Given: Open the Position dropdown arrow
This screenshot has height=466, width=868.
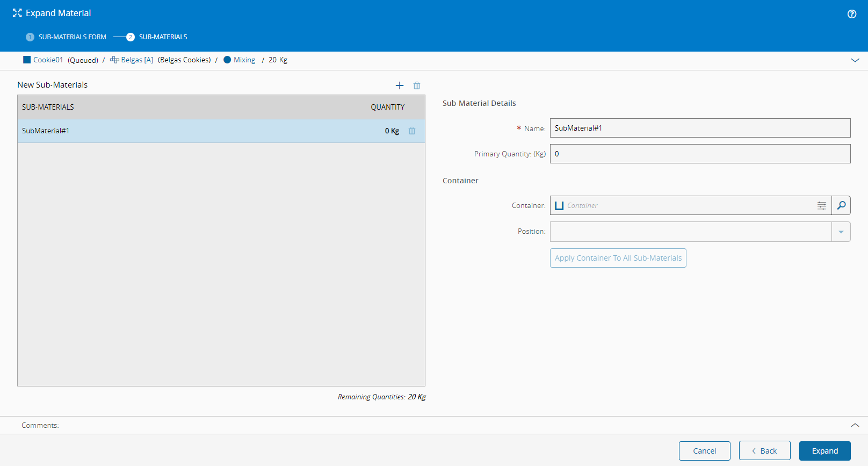Looking at the screenshot, I should click(841, 232).
